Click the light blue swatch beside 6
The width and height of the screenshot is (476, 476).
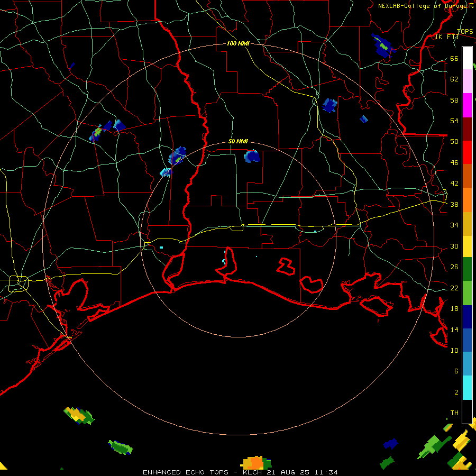pos(467,364)
